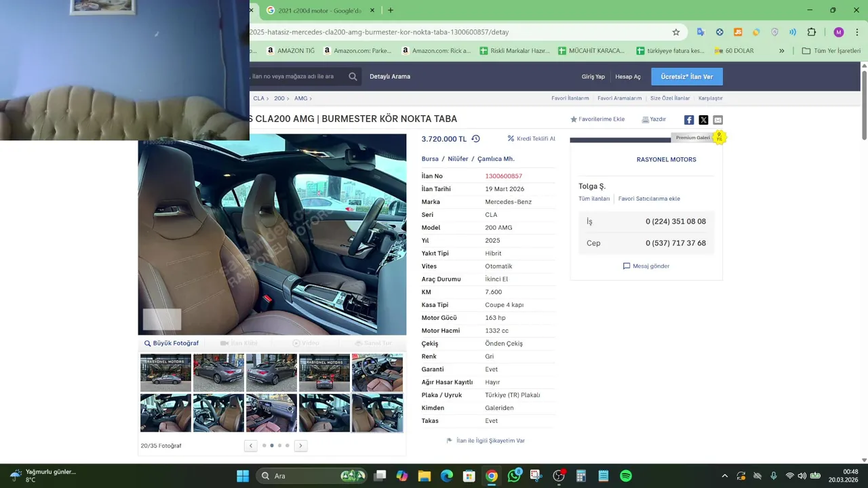The image size is (868, 488).
Task: Open File Explorer from the taskbar
Action: tap(425, 476)
